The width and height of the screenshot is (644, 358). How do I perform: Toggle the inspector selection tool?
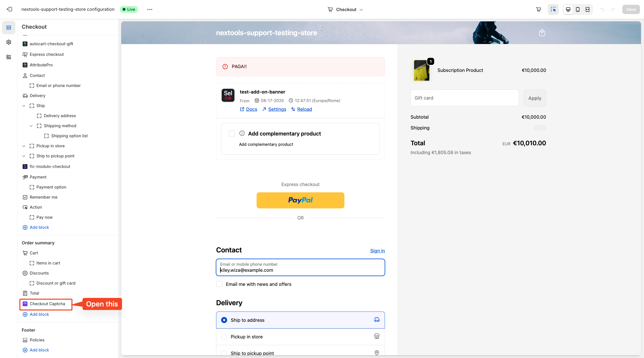pos(553,9)
